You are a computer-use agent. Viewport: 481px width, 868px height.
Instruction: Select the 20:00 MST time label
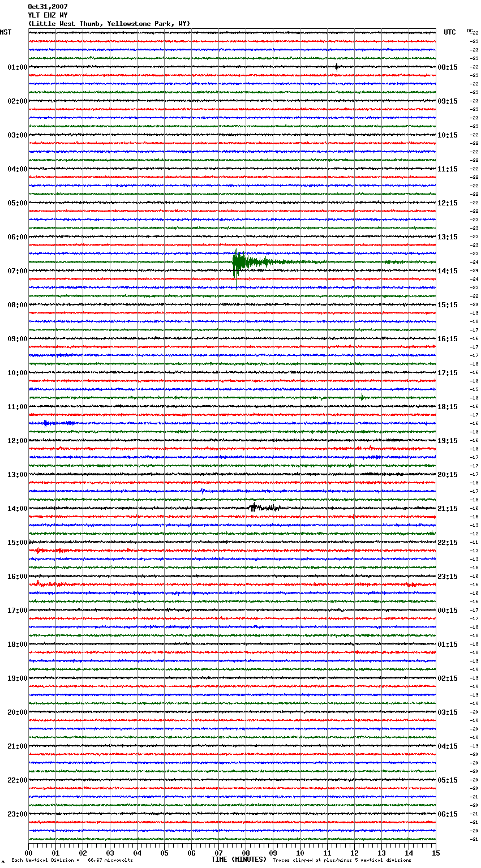tap(18, 712)
